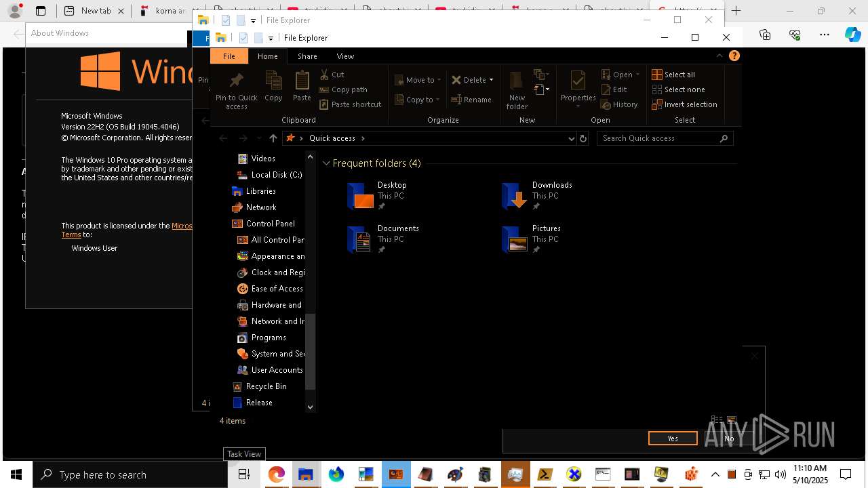The height and width of the screenshot is (488, 868).
Task: Open the address bar history dropdown
Action: point(571,138)
